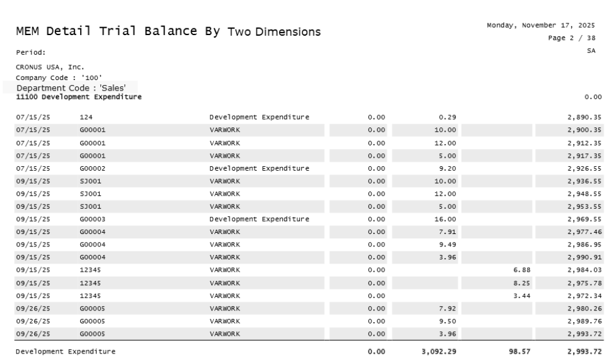This screenshot has width=613, height=364.
Task: Select the running balance 2,984.03
Action: coord(585,270)
